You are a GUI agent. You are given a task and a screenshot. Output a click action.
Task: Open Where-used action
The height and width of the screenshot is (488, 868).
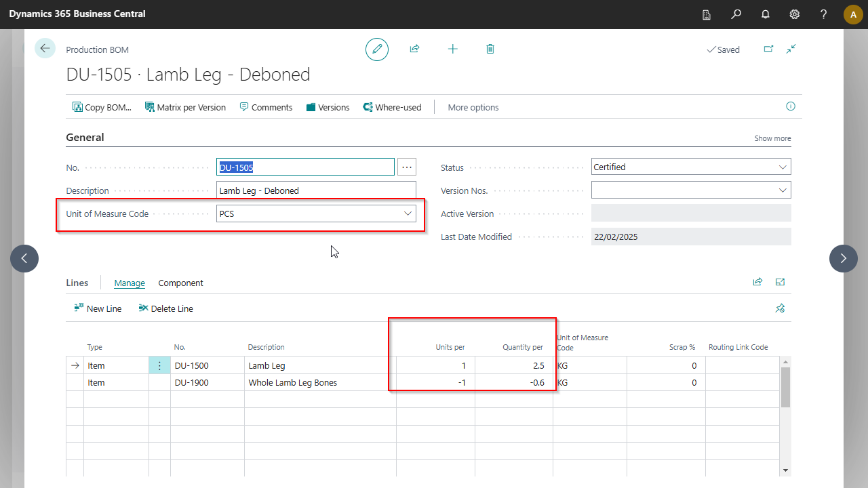(392, 107)
